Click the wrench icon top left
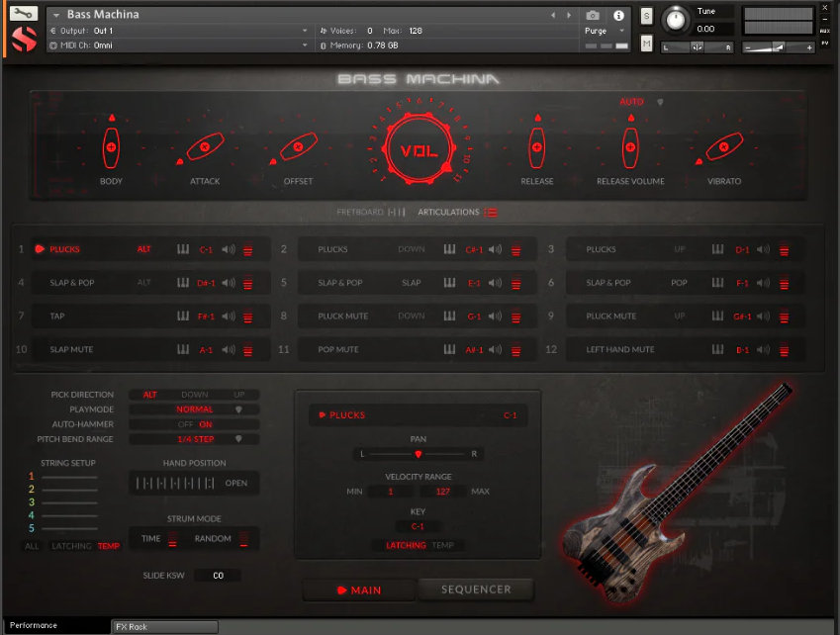Viewport: 840px width, 635px height. pyautogui.click(x=22, y=14)
